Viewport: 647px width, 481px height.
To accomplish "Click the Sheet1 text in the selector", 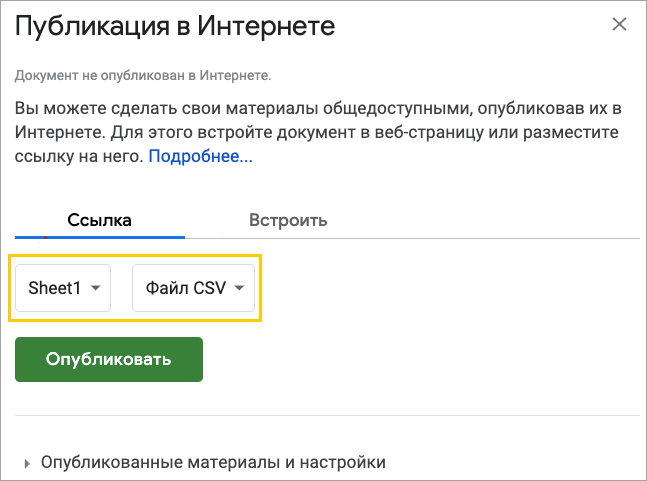I will pos(55,288).
